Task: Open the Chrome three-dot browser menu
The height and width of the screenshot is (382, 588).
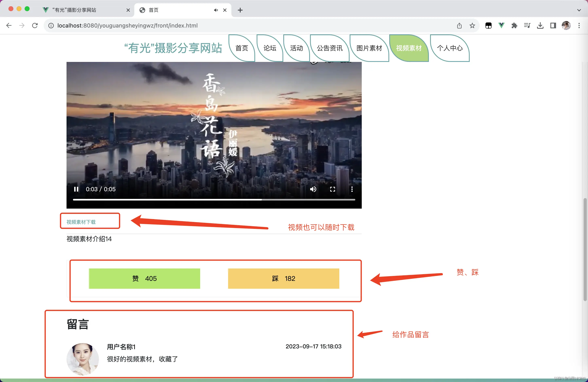Action: click(x=579, y=25)
